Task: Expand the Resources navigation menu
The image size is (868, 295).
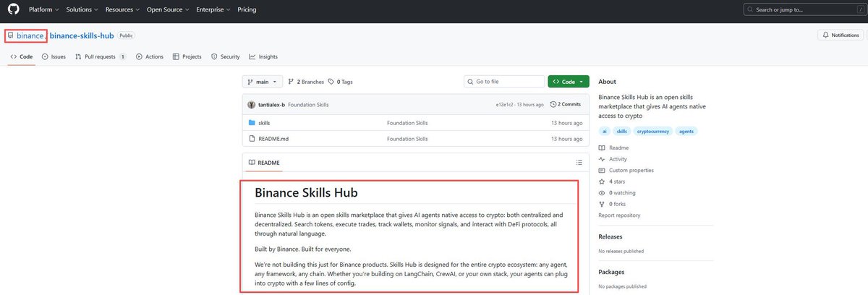Action: coord(122,10)
